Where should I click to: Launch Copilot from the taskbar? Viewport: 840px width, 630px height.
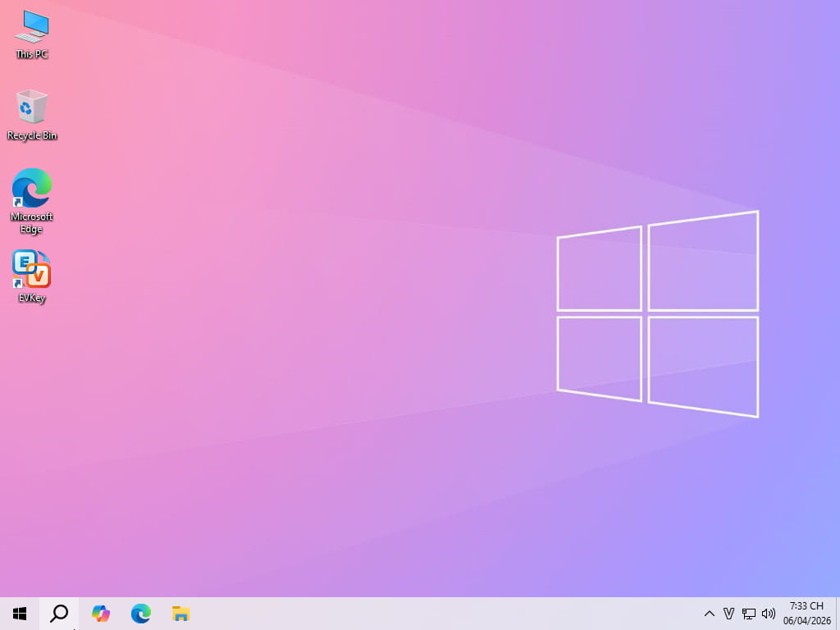(100, 614)
